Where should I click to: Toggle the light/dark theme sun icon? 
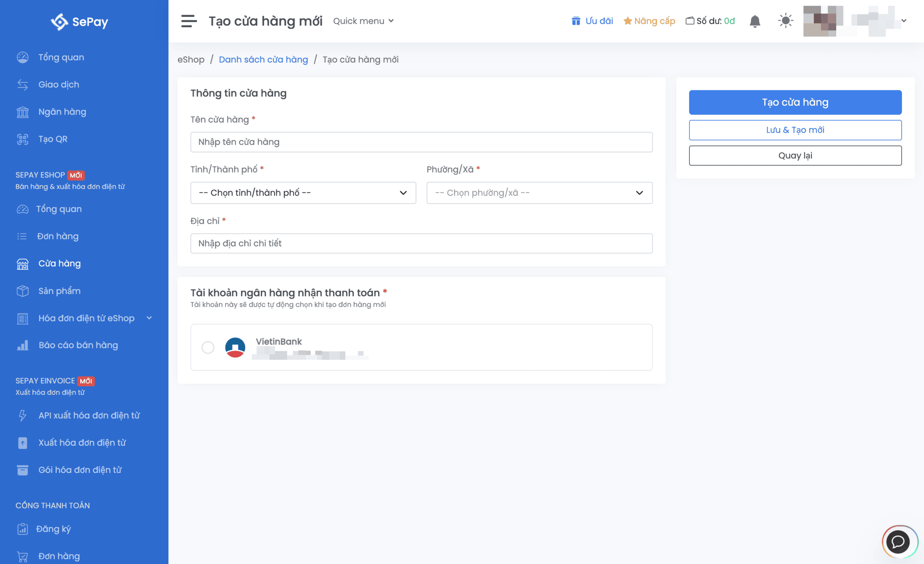tap(785, 21)
